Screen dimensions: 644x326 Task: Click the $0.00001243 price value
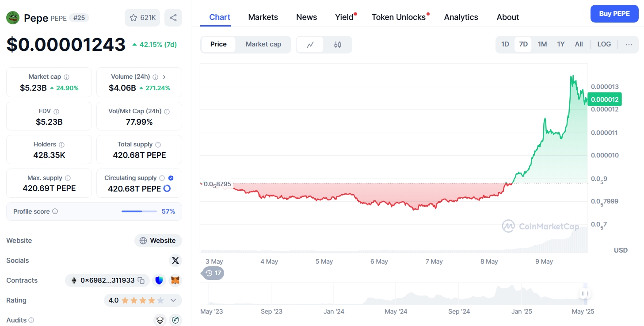[x=66, y=45]
